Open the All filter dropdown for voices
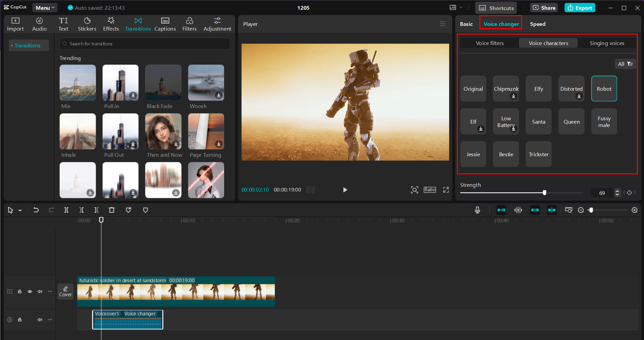This screenshot has width=644, height=340. click(625, 64)
